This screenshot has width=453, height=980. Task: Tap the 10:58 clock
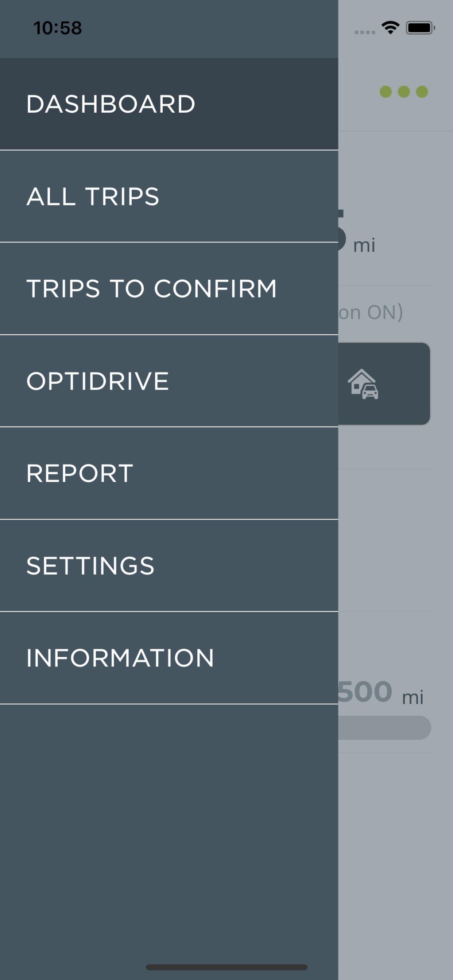(x=58, y=28)
